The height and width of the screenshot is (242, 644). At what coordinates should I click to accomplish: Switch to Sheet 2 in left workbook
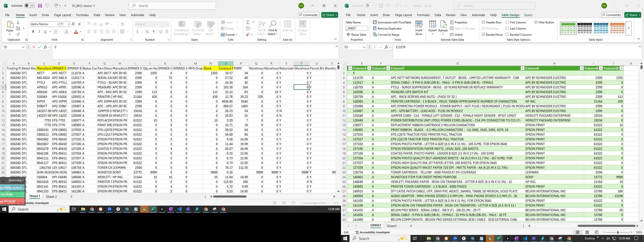click(51, 197)
